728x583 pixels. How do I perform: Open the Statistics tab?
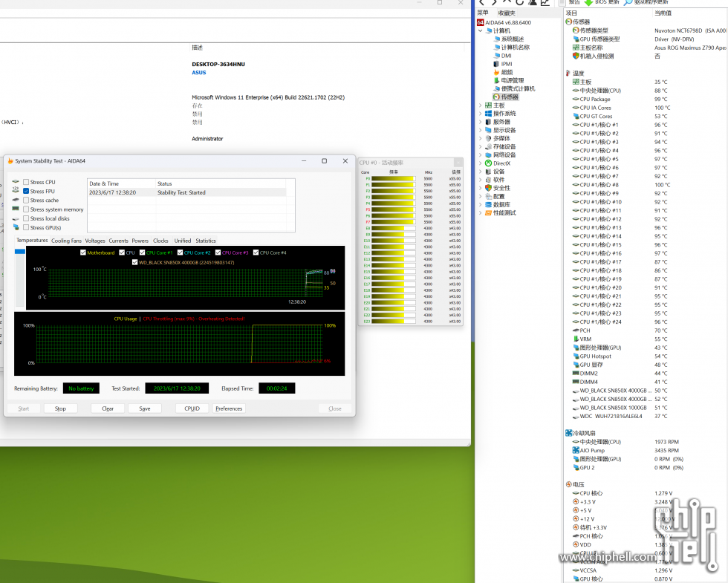pyautogui.click(x=206, y=241)
